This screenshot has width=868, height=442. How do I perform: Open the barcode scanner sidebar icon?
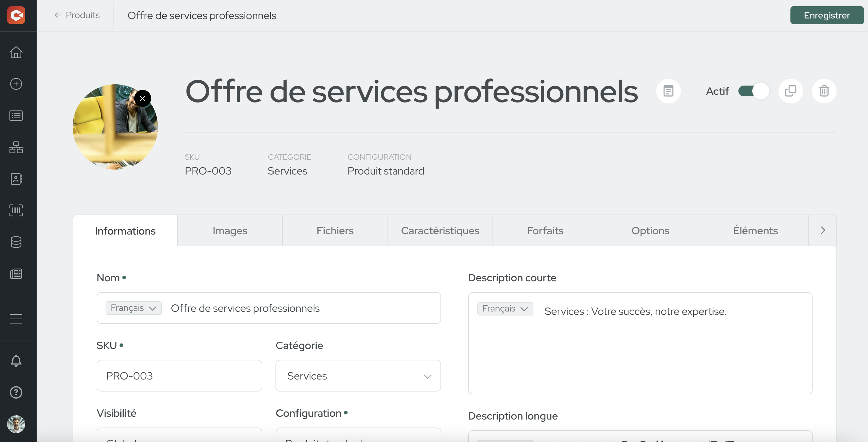[16, 210]
